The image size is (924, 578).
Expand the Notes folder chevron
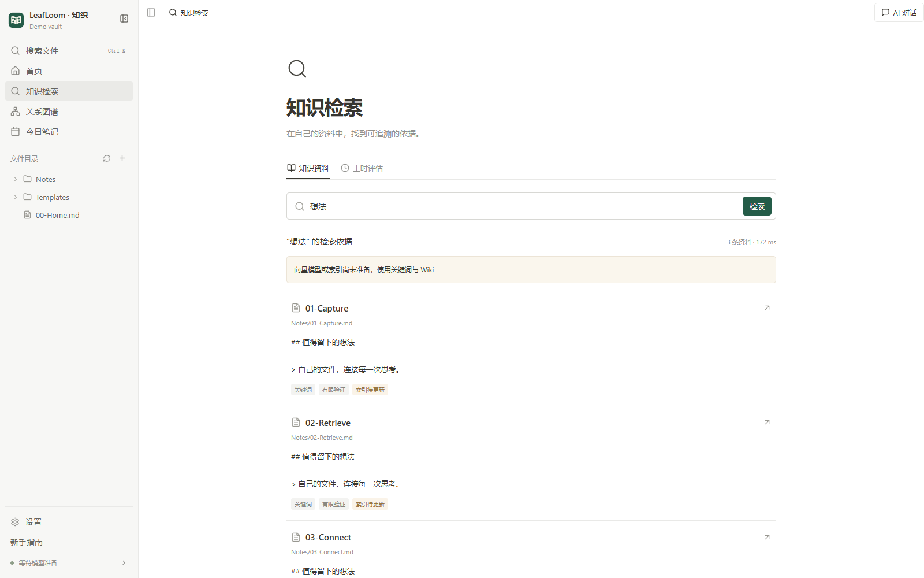click(x=16, y=179)
